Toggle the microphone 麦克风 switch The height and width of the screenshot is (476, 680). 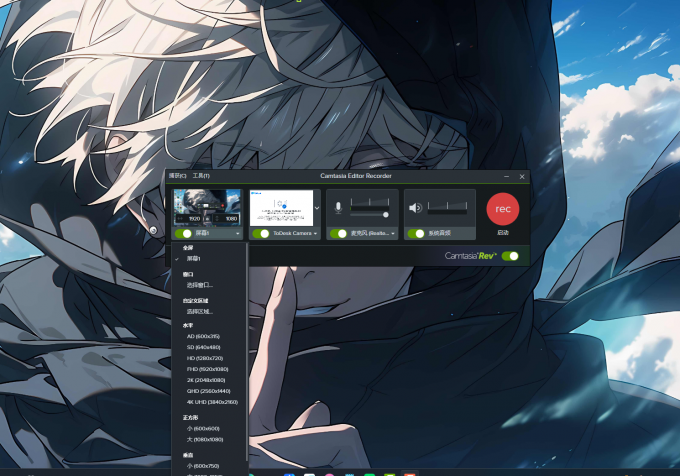(x=338, y=234)
